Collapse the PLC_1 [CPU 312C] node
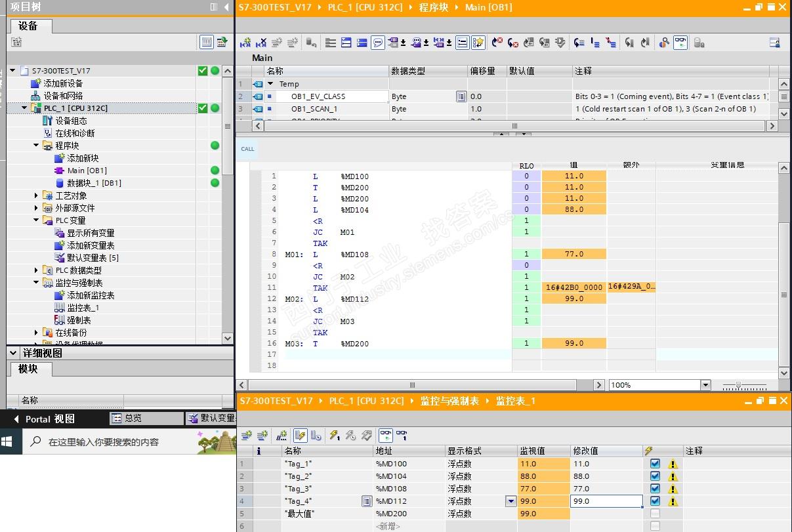The image size is (792, 532). pos(25,108)
